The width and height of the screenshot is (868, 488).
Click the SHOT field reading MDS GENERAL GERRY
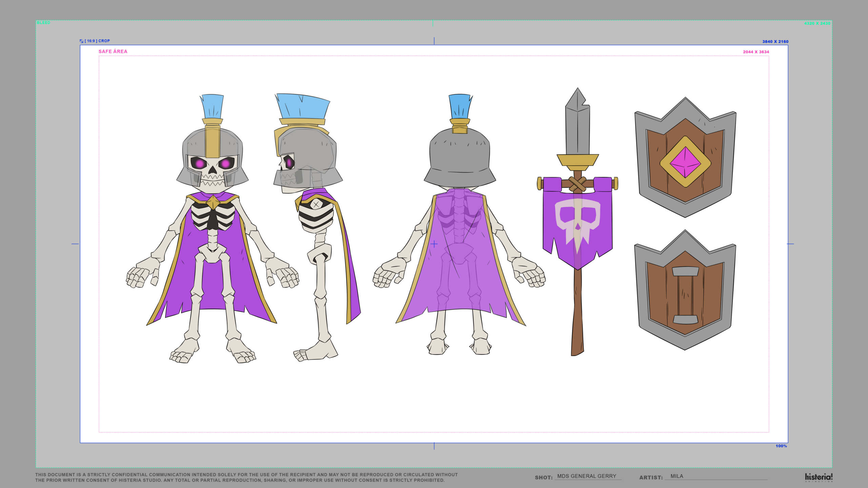587,476
